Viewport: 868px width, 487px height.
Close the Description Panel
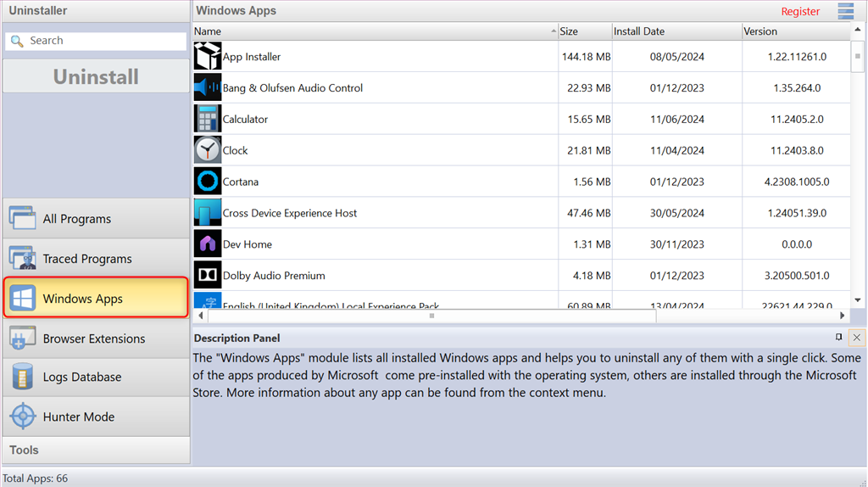[x=856, y=338]
